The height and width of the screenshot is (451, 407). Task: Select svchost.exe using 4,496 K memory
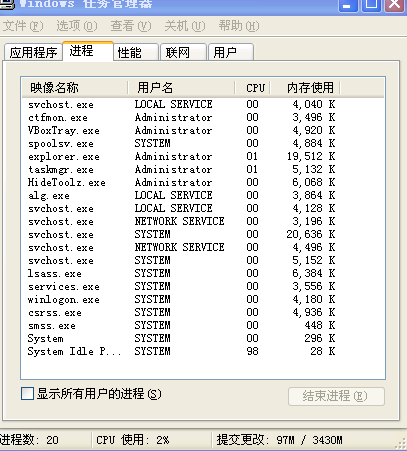[203, 247]
